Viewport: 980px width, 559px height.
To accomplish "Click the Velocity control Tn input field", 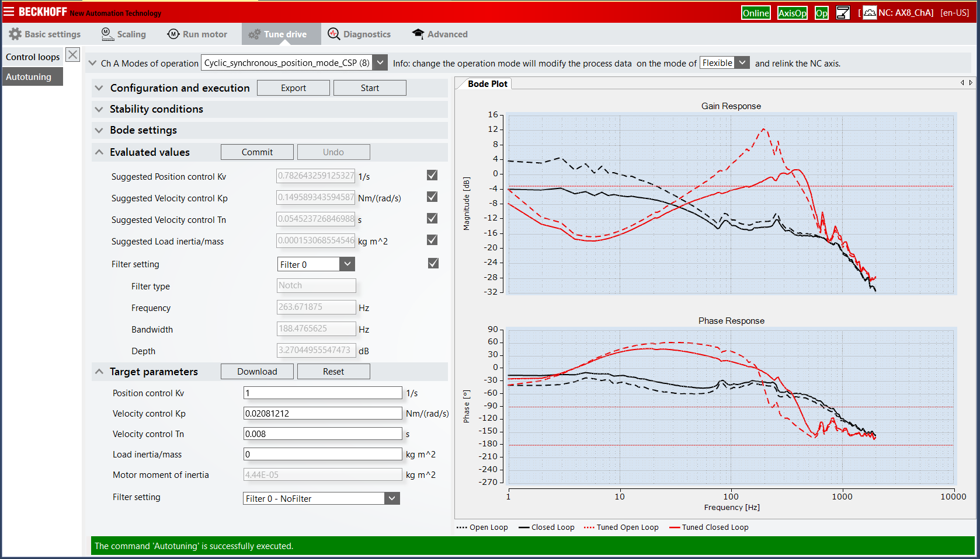I will [322, 434].
